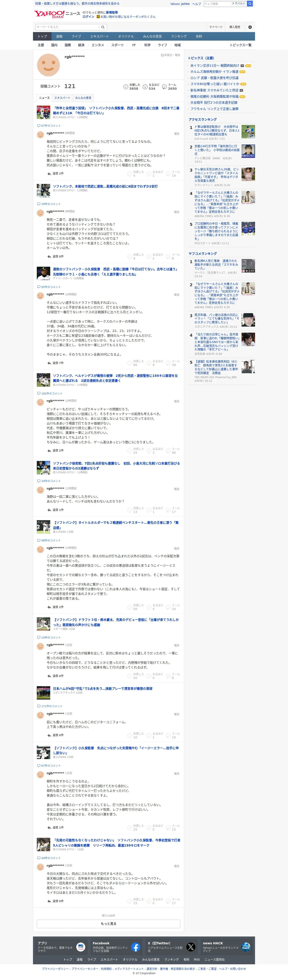Toggle うーん on the first comment
The width and height of the screenshot is (288, 980).
tap(173, 173)
